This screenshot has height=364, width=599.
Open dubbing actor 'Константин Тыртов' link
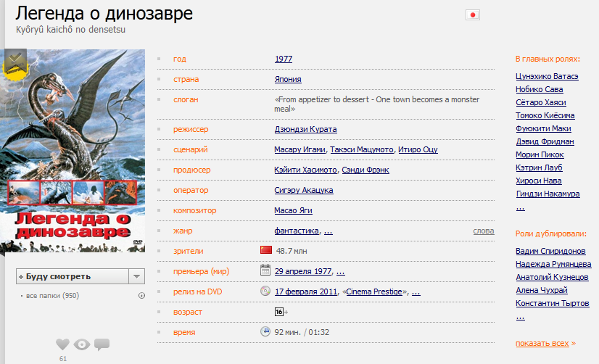[553, 303]
